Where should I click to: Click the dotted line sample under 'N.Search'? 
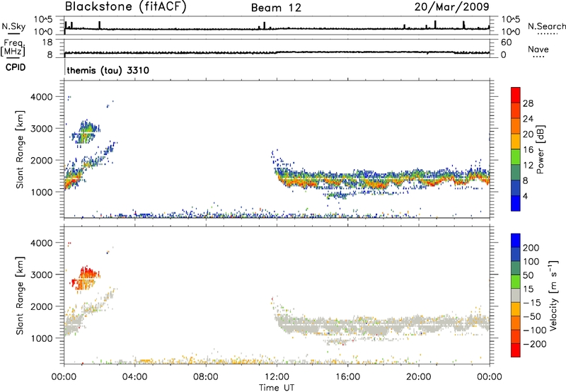(548, 34)
